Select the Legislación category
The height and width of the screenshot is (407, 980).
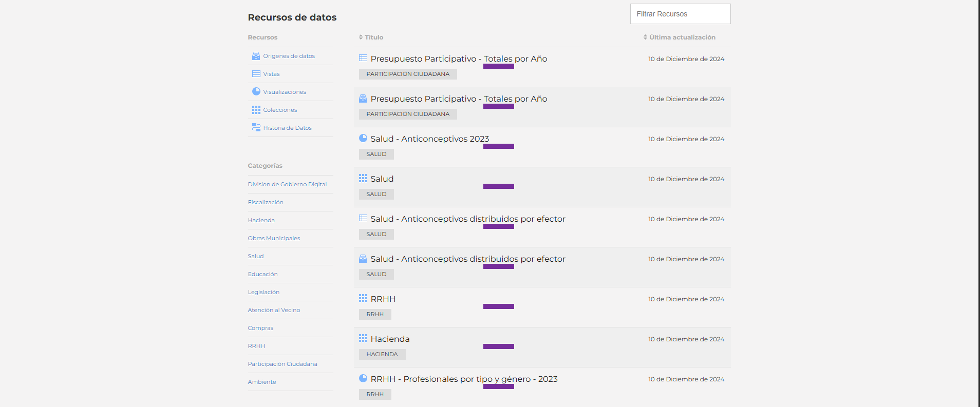pyautogui.click(x=263, y=292)
